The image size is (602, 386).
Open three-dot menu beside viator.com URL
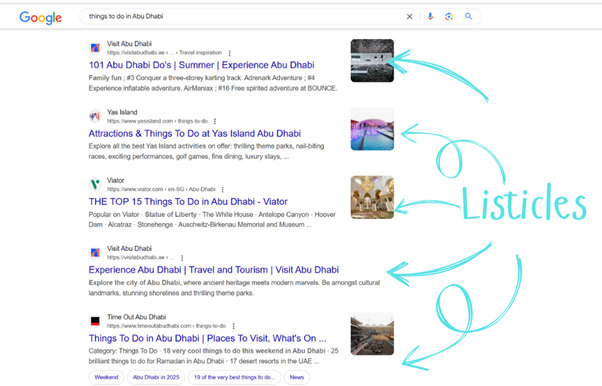click(x=223, y=190)
